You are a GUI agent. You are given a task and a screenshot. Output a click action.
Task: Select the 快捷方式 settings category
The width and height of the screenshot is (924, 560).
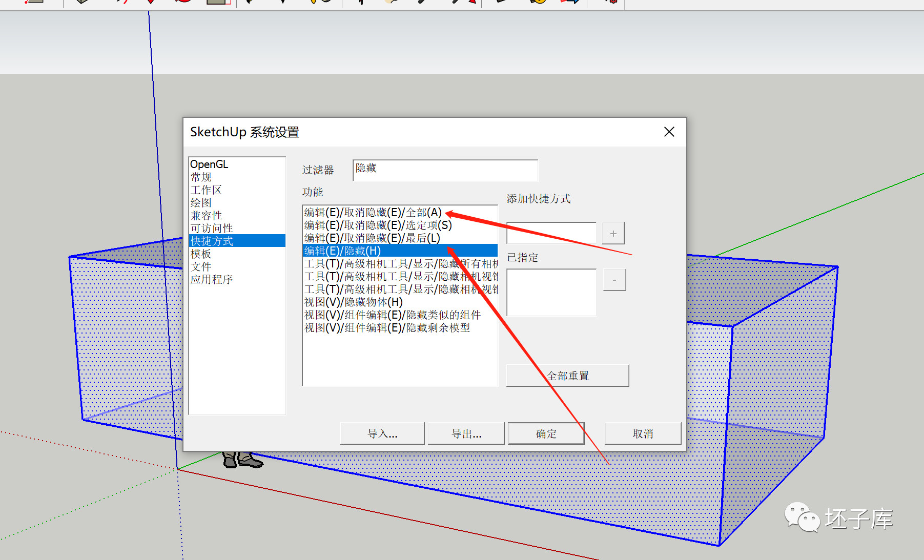coord(237,241)
